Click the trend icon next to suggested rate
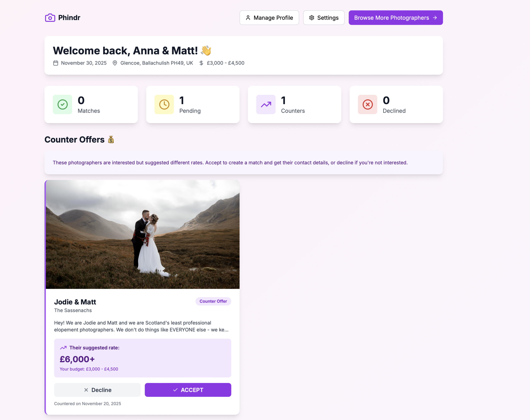The height and width of the screenshot is (420, 530). (63, 348)
